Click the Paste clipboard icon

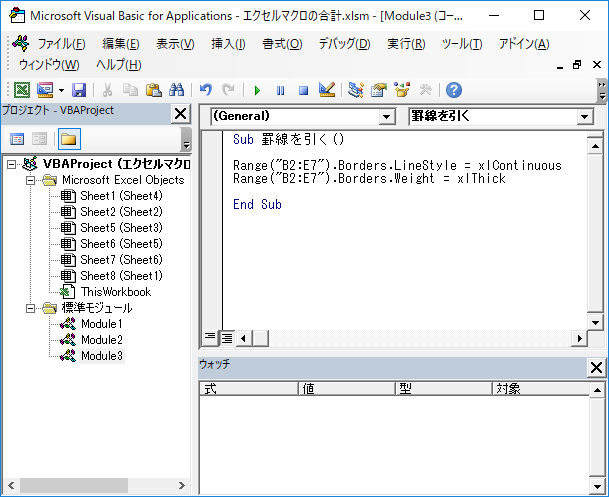[x=153, y=90]
